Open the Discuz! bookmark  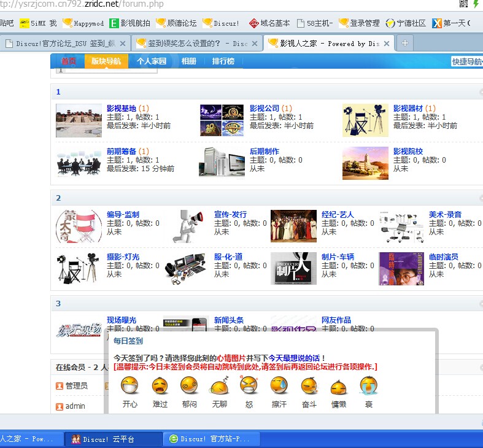(221, 23)
